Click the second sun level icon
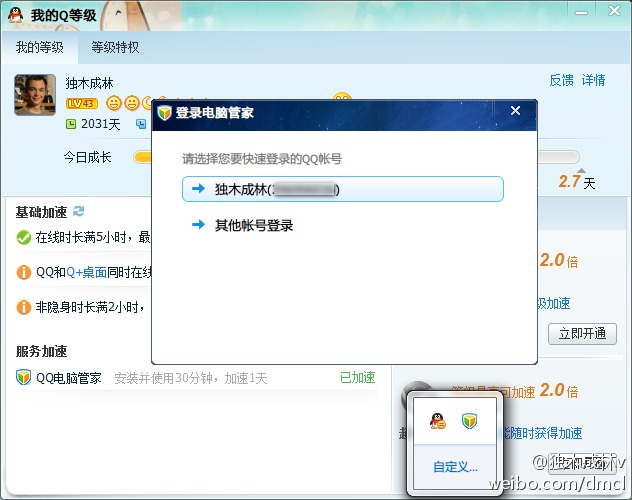 pyautogui.click(x=131, y=104)
